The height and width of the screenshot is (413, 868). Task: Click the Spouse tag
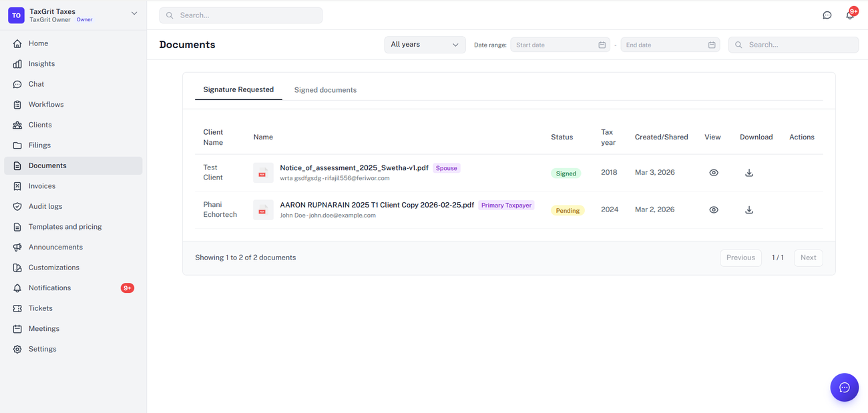coord(447,168)
